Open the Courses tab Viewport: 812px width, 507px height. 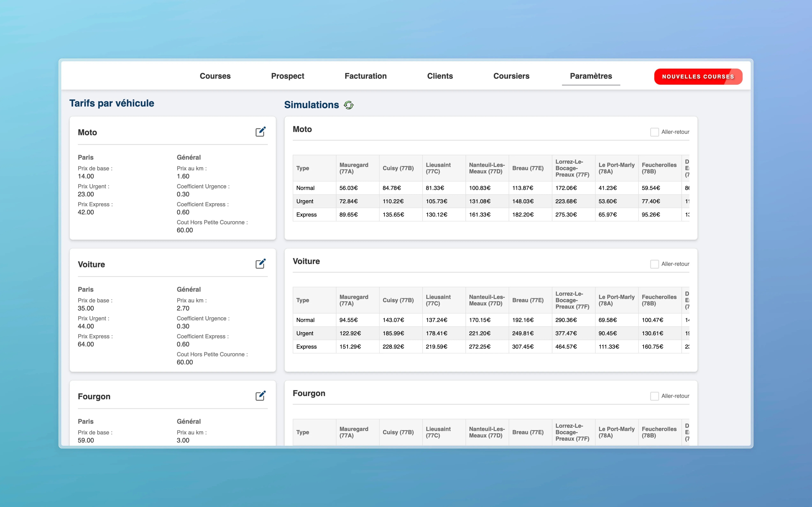tap(215, 76)
